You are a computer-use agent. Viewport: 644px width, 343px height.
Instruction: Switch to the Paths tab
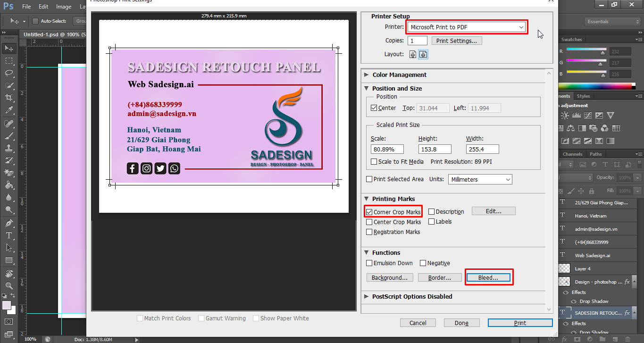596,154
